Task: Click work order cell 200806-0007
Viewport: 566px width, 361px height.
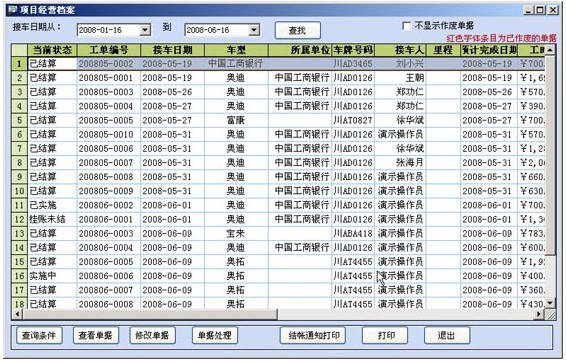Action: coord(109,290)
